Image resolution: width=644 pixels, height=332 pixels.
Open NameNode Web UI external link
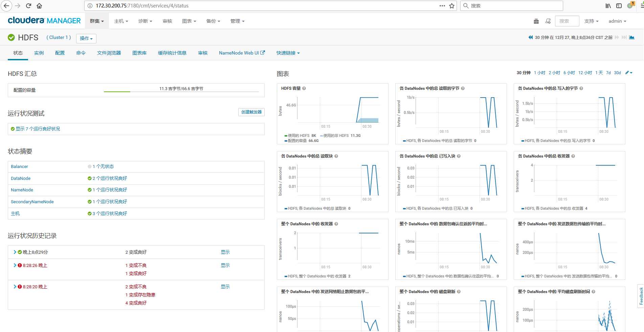pos(242,53)
